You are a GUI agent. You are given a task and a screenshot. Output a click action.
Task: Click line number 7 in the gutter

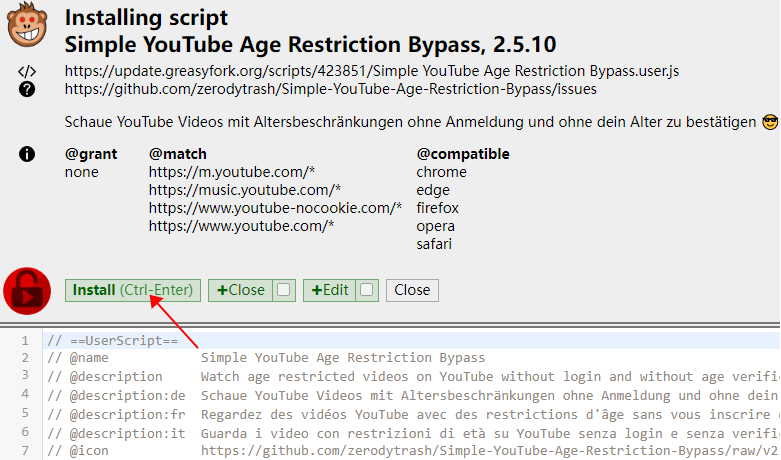[x=25, y=449]
